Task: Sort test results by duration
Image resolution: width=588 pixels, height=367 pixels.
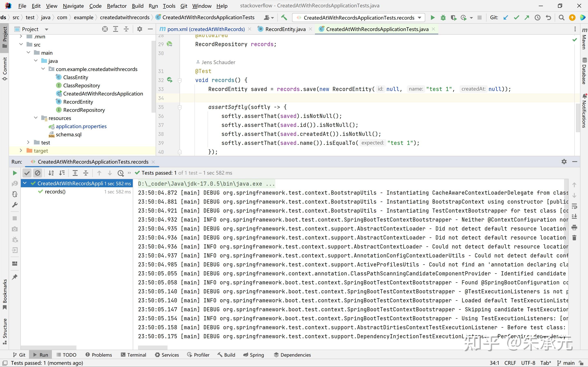Action: coord(62,173)
